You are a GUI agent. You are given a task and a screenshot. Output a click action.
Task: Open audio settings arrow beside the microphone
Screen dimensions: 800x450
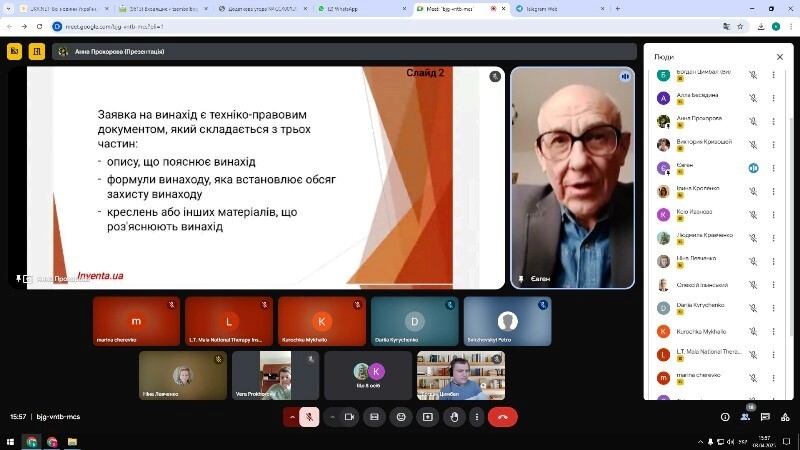tap(292, 417)
